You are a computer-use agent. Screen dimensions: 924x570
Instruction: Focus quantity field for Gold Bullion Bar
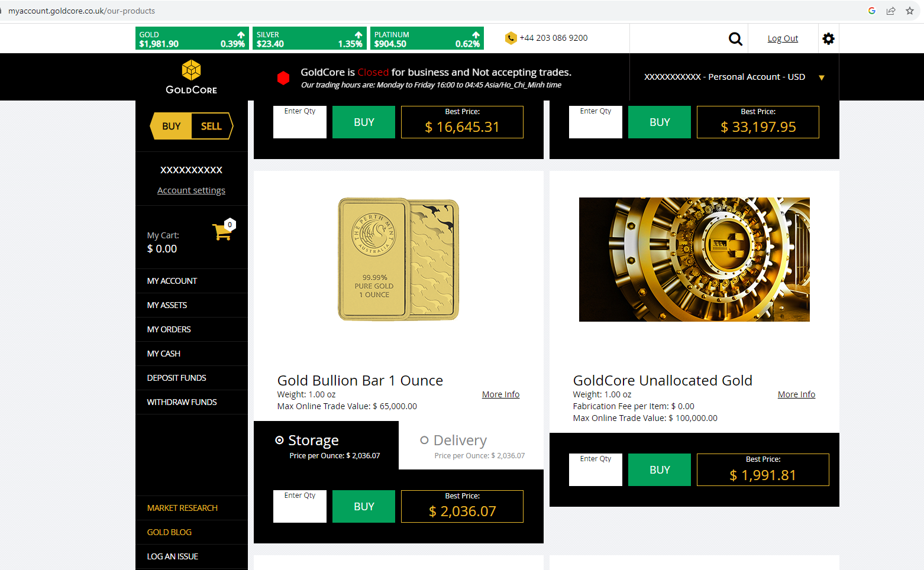click(x=300, y=507)
